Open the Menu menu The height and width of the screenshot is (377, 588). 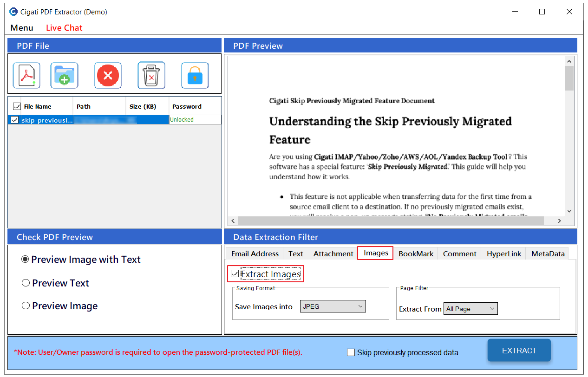pos(22,28)
